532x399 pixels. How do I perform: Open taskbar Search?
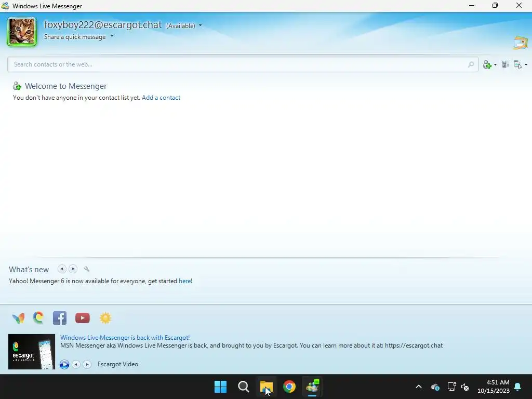(x=243, y=387)
